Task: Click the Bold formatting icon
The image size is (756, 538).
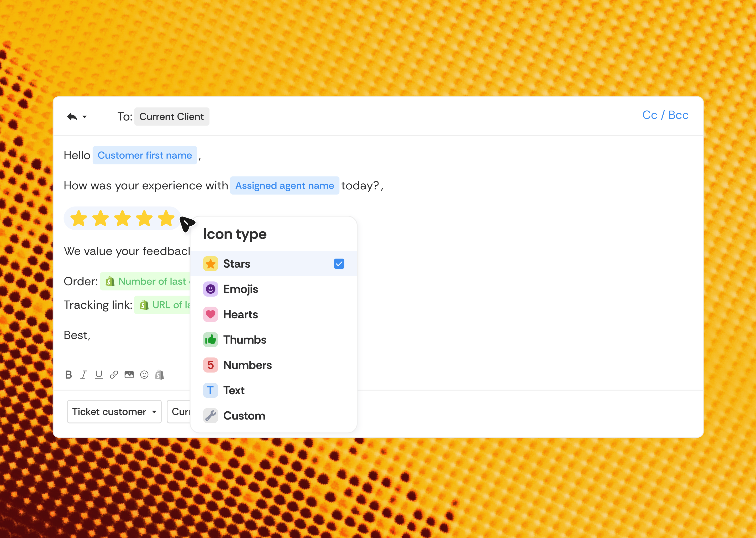Action: point(69,375)
